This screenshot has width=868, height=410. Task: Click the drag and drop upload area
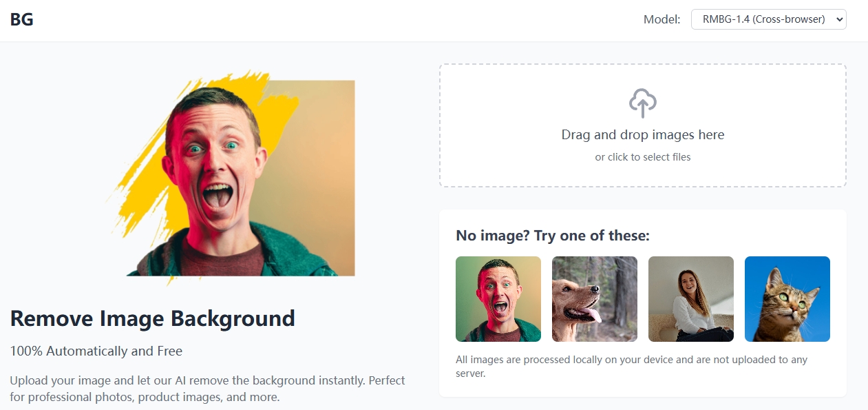[643, 125]
